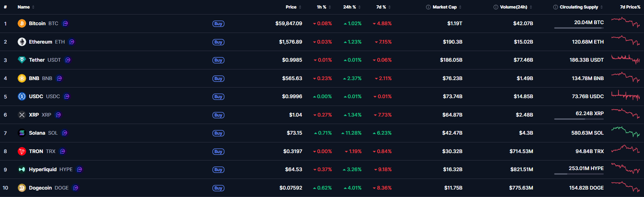Click the purple badge icon beside USDC ticker
Screen dimensions: 644x197
[67, 96]
